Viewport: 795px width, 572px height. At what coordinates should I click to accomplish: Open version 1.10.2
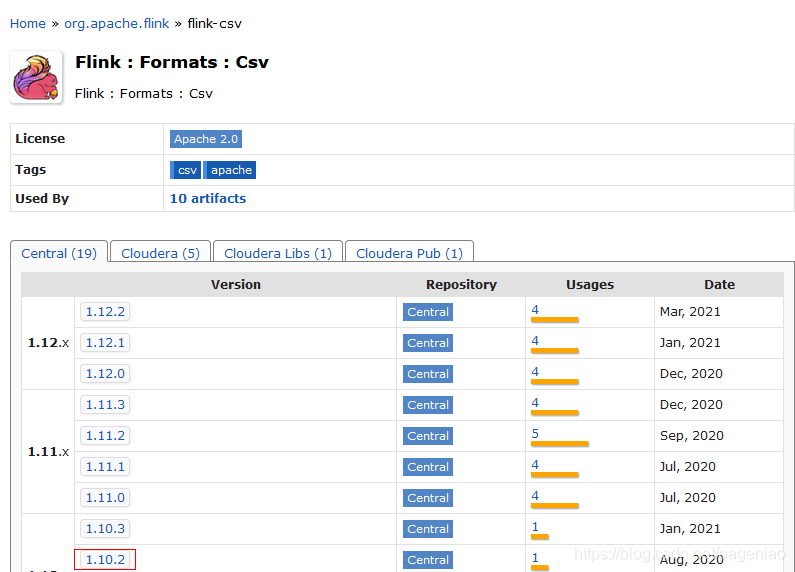pyautogui.click(x=105, y=559)
